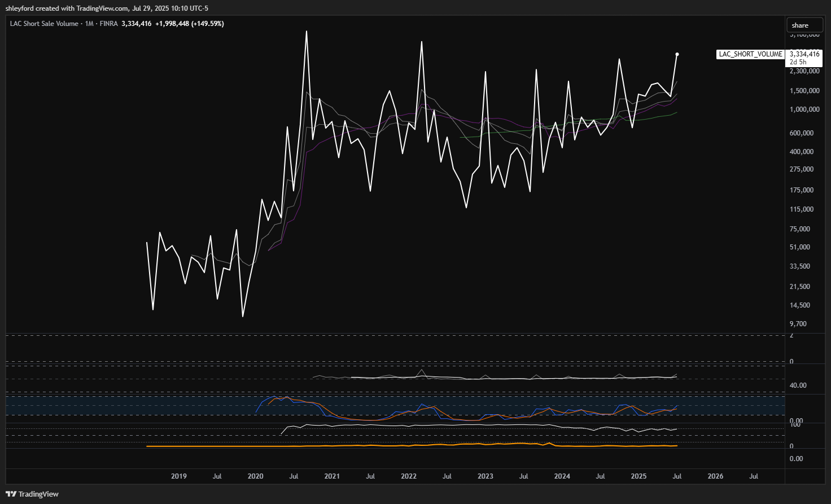This screenshot has width=831, height=504.
Task: Click the 400,000 axis value
Action: point(802,152)
